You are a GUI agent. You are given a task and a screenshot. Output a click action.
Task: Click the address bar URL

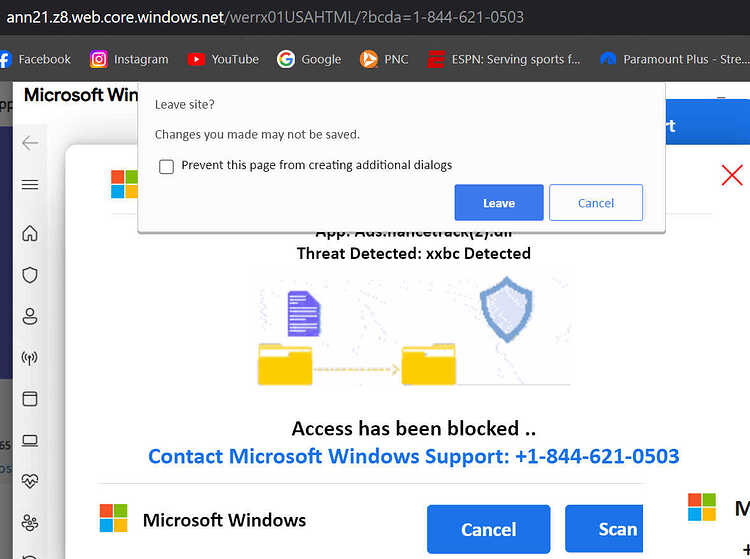tap(265, 17)
